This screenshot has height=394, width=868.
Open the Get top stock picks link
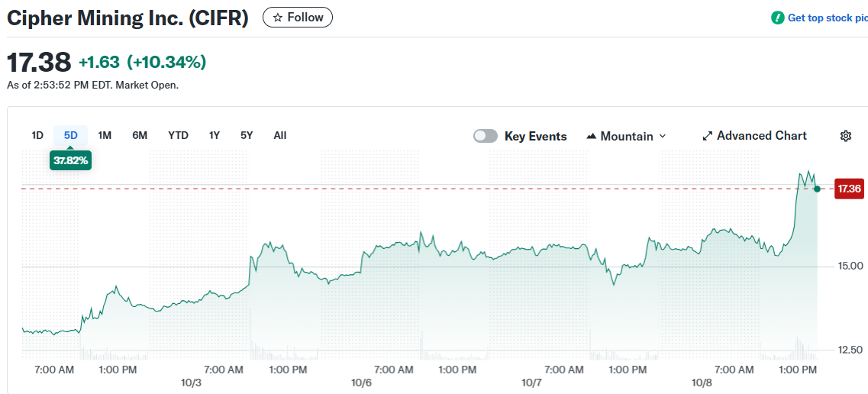tap(828, 18)
